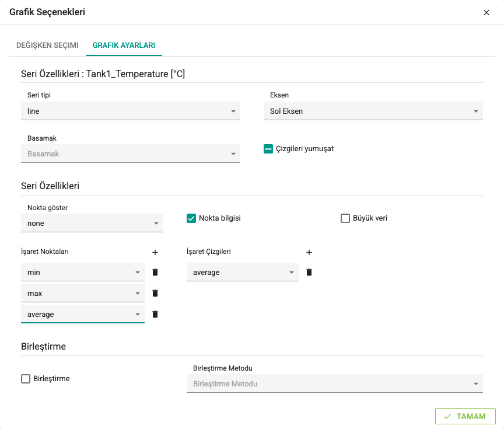Image resolution: width=504 pixels, height=429 pixels.
Task: Delete the average marker line
Action: [x=309, y=273]
